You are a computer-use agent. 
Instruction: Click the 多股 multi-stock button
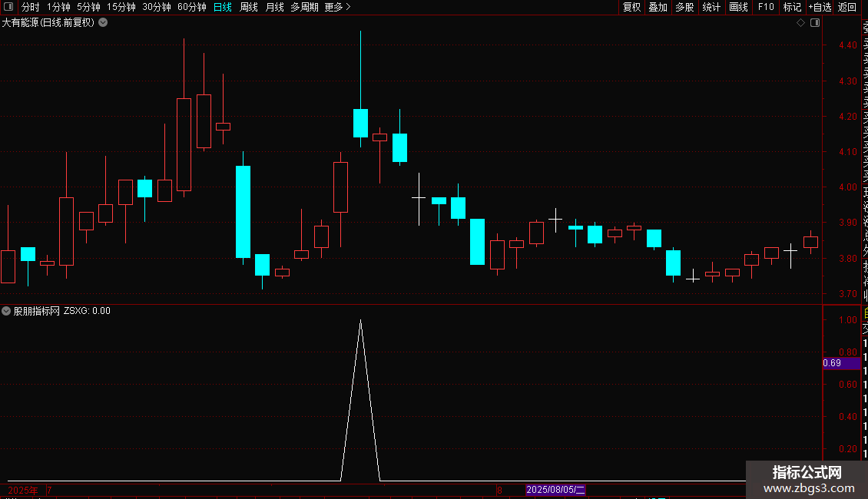684,7
